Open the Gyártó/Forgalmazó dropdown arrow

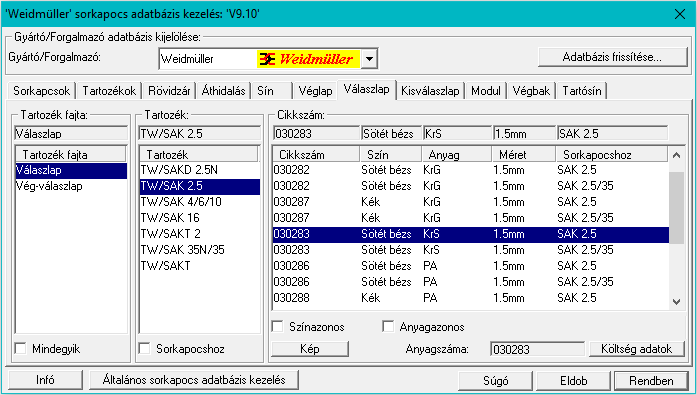point(369,59)
